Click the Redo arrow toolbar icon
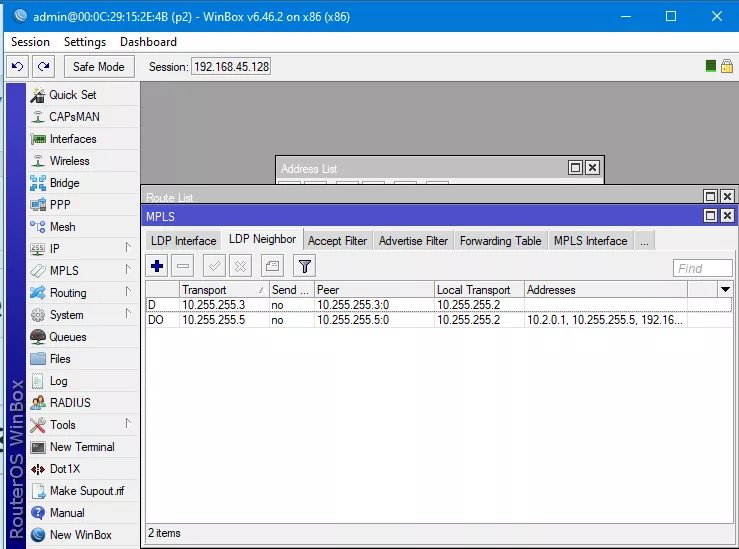 (43, 66)
